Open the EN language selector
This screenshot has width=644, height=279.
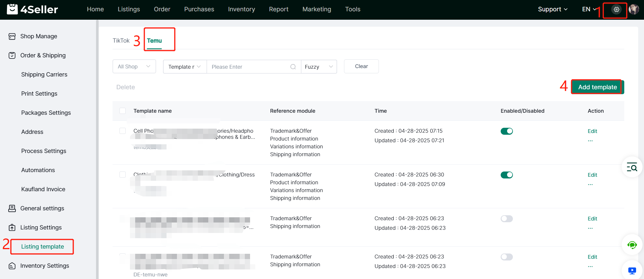[x=589, y=9]
